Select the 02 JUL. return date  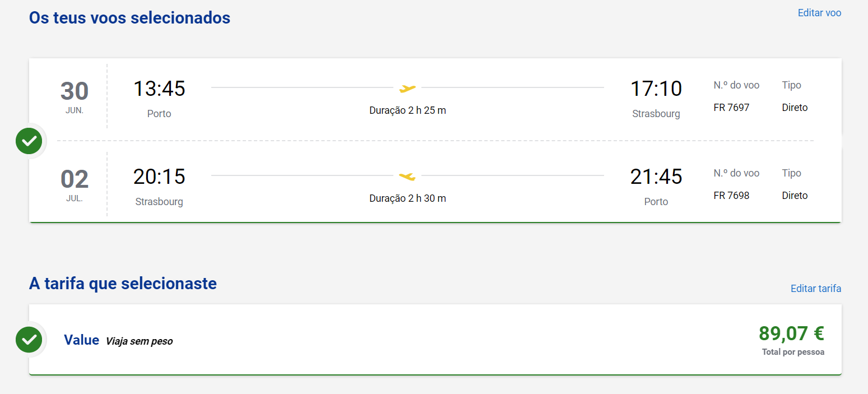[75, 185]
